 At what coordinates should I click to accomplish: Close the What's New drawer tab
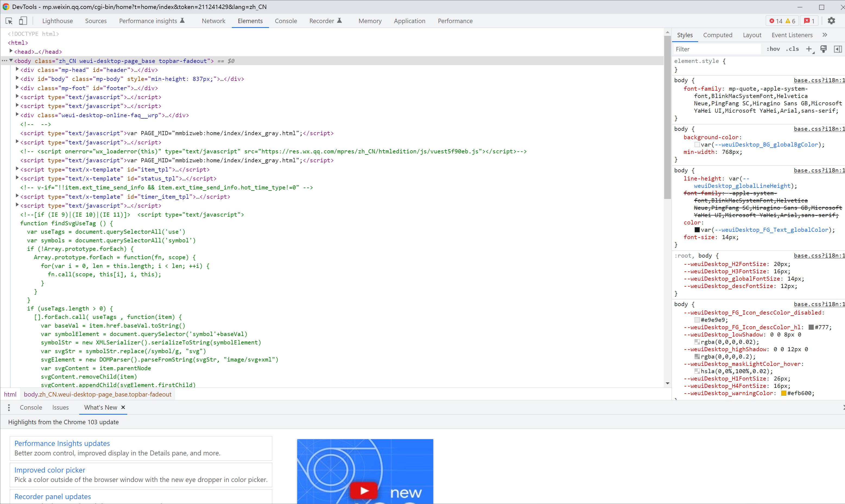pos(123,407)
